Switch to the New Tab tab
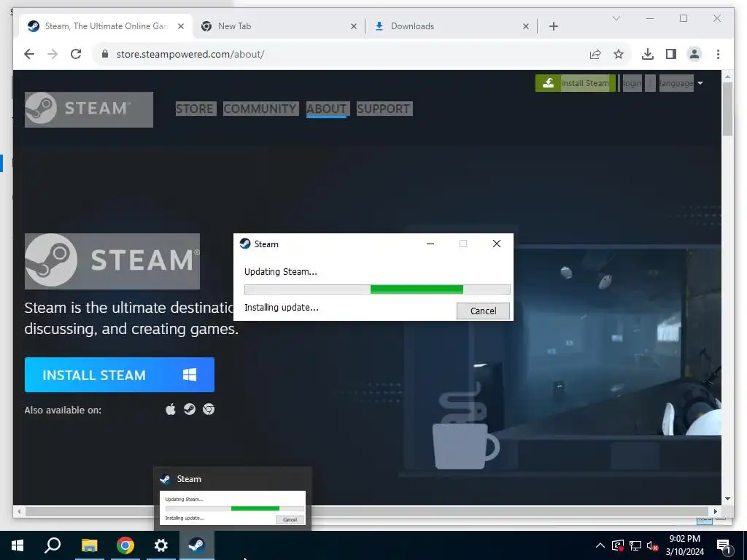The image size is (747, 560). (279, 26)
